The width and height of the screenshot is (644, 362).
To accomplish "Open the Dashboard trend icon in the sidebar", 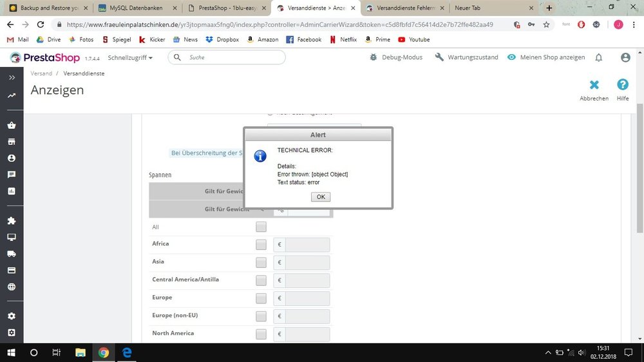I will pyautogui.click(x=12, y=95).
